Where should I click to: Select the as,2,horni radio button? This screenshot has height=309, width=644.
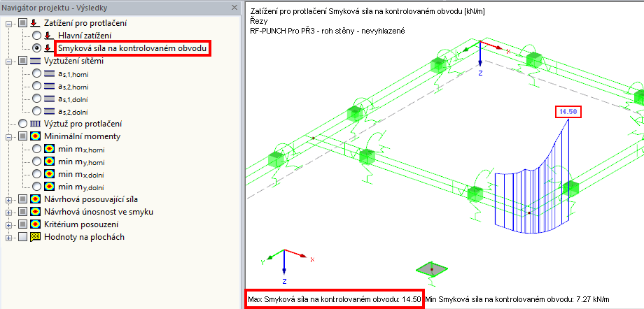point(37,86)
